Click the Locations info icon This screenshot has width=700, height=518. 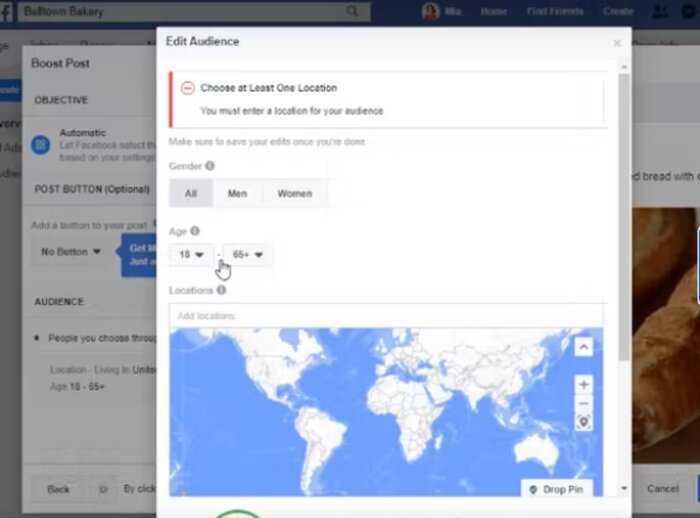point(221,290)
